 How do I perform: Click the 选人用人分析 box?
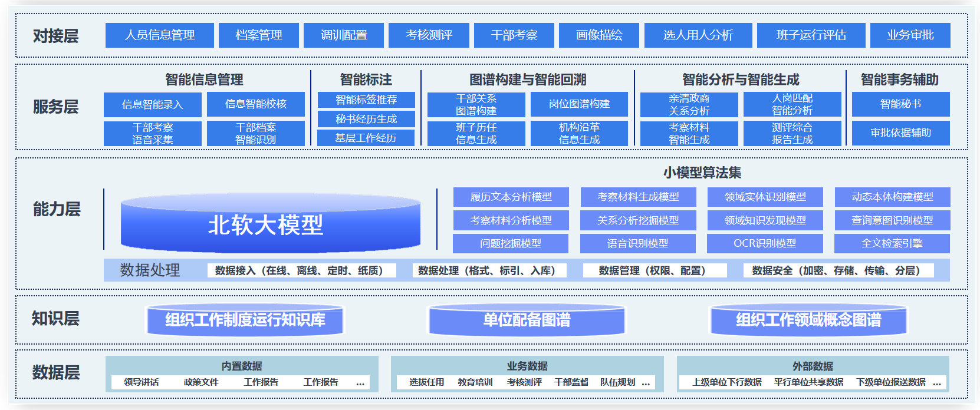tap(698, 35)
